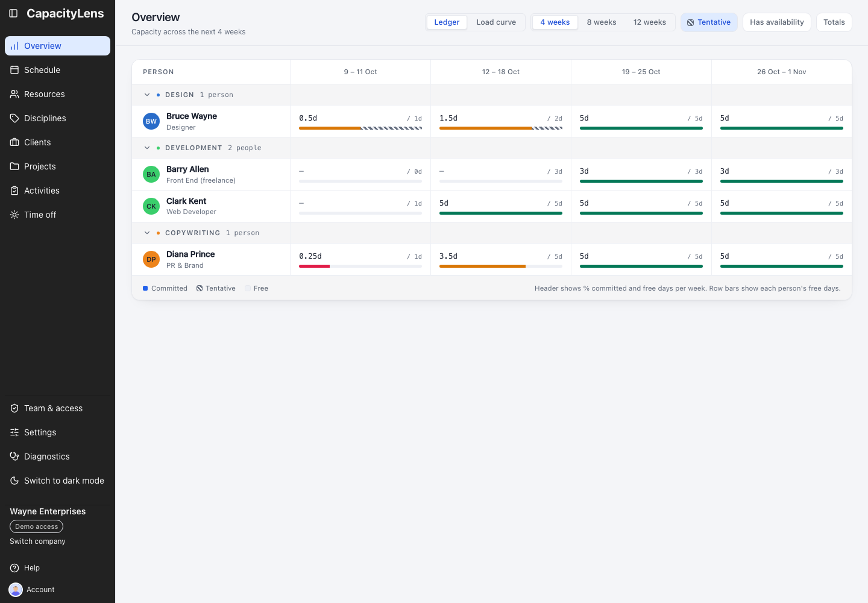Screen dimensions: 868x603
Task: Collapse the Development group
Action: (147, 148)
